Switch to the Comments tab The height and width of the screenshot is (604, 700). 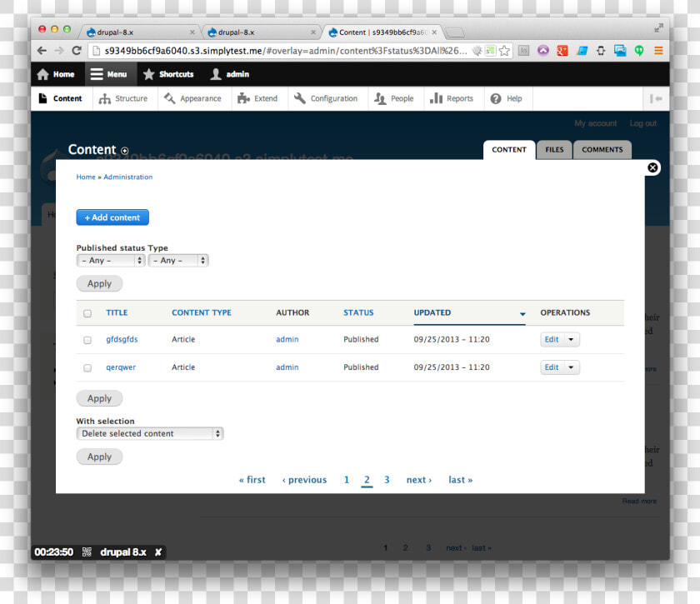pyautogui.click(x=602, y=150)
